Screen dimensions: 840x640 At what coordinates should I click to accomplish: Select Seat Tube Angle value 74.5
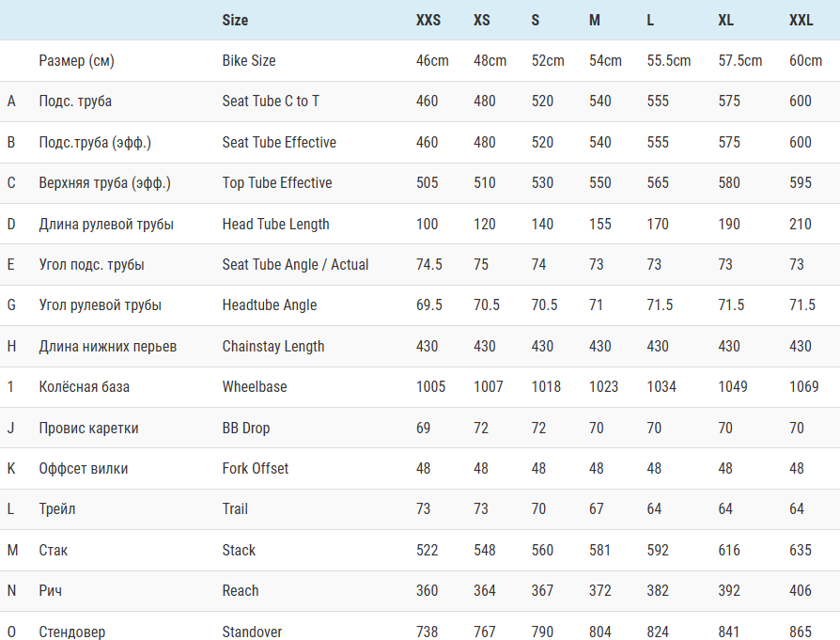tap(429, 265)
